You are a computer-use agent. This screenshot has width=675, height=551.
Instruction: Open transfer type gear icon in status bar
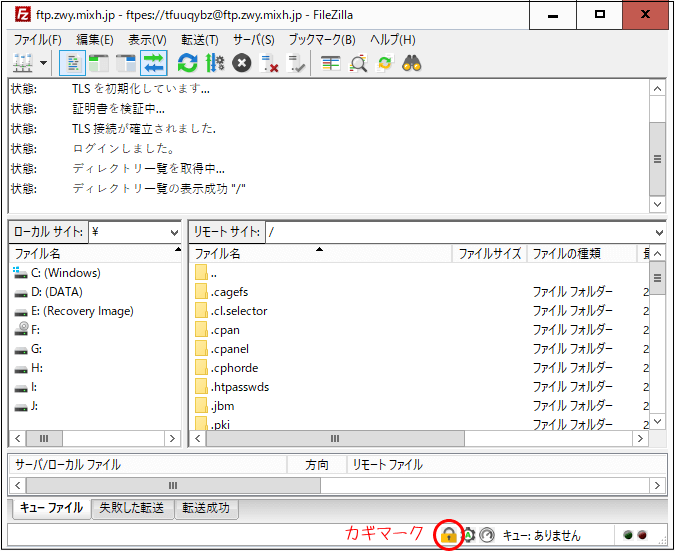point(468,535)
